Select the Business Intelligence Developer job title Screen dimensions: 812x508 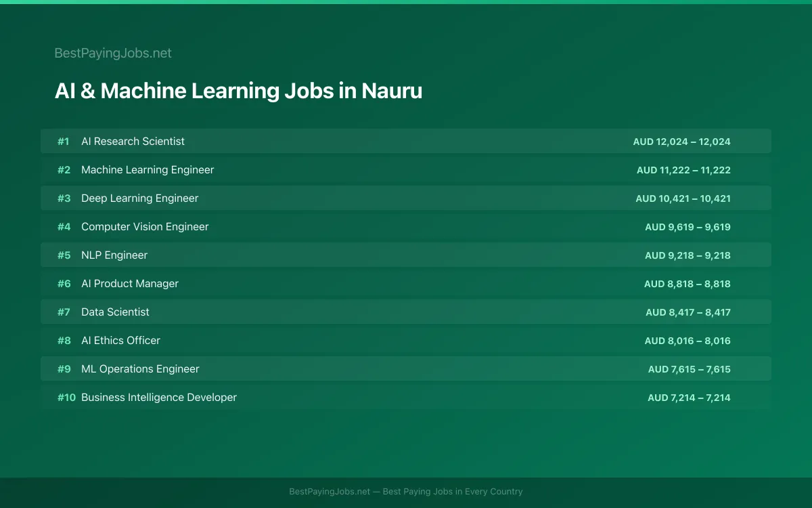(x=159, y=398)
